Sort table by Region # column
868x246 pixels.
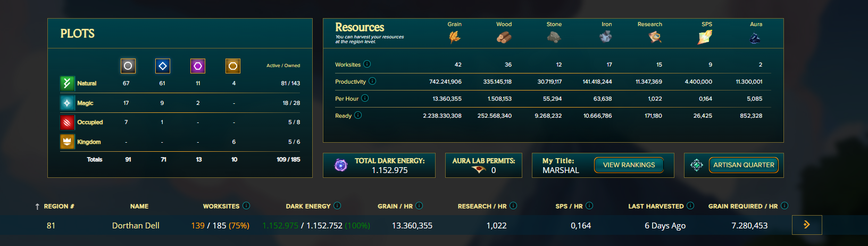click(x=55, y=206)
